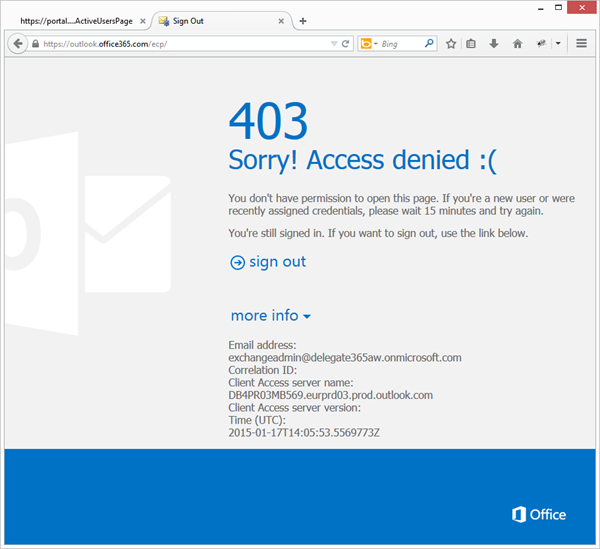Click the 403 error heading
The image size is (600, 549).
pyautogui.click(x=268, y=121)
